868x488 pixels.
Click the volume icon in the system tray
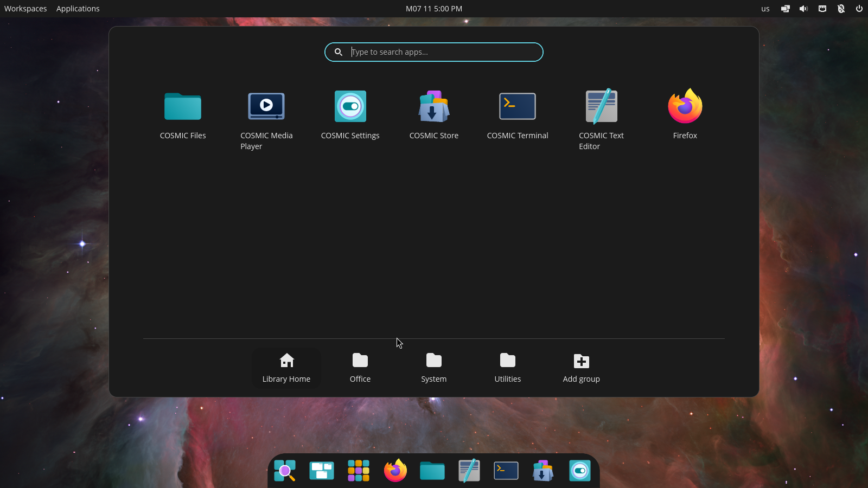[x=803, y=8]
